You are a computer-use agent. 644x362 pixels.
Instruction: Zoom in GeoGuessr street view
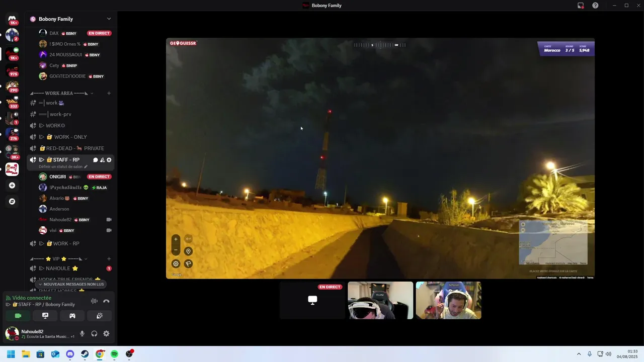176,239
